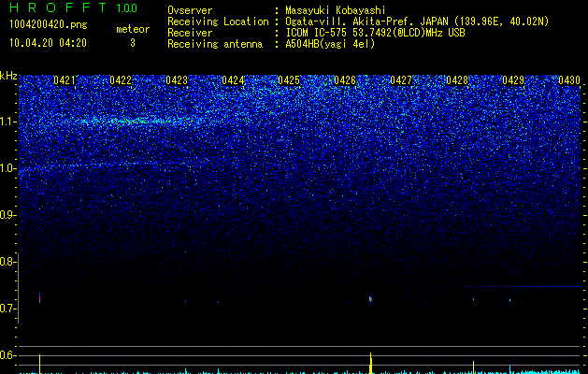Click the meteor count value 3
This screenshot has height=374, width=588.
click(x=133, y=43)
